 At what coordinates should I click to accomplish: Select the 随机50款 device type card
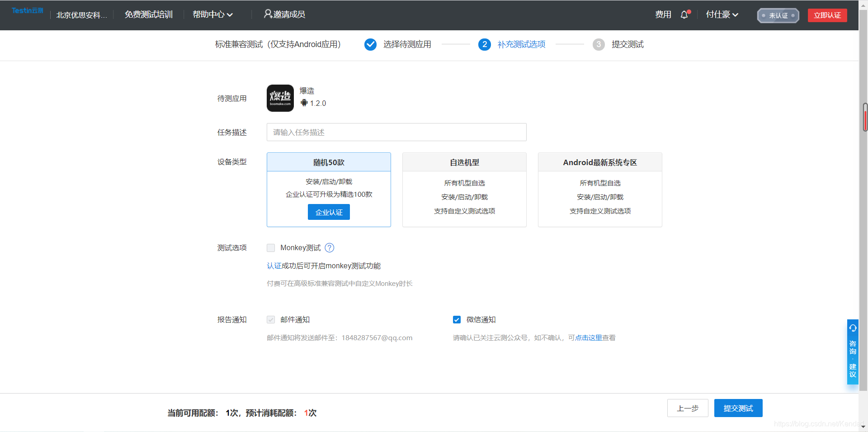pyautogui.click(x=329, y=190)
